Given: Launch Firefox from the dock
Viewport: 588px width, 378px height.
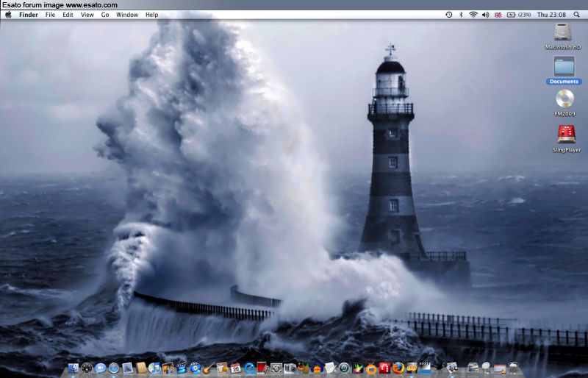Looking at the screenshot, I should point(398,368).
